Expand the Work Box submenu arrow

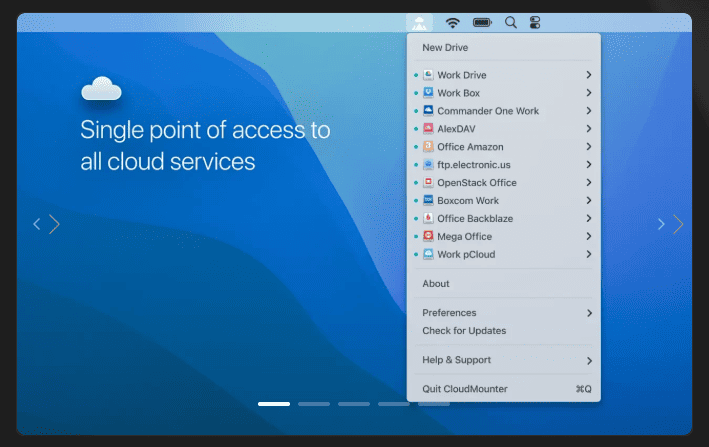pos(589,93)
